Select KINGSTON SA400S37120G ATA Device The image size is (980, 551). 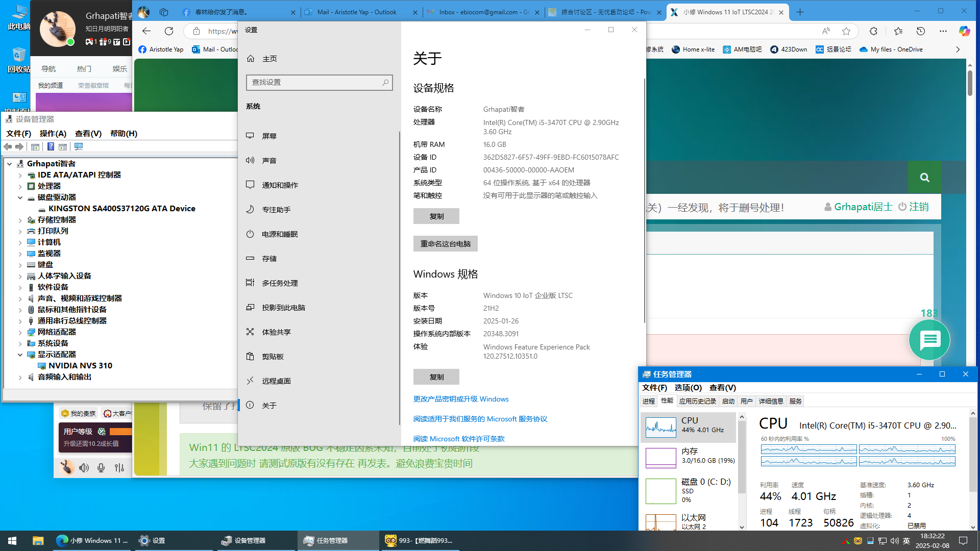(121, 209)
